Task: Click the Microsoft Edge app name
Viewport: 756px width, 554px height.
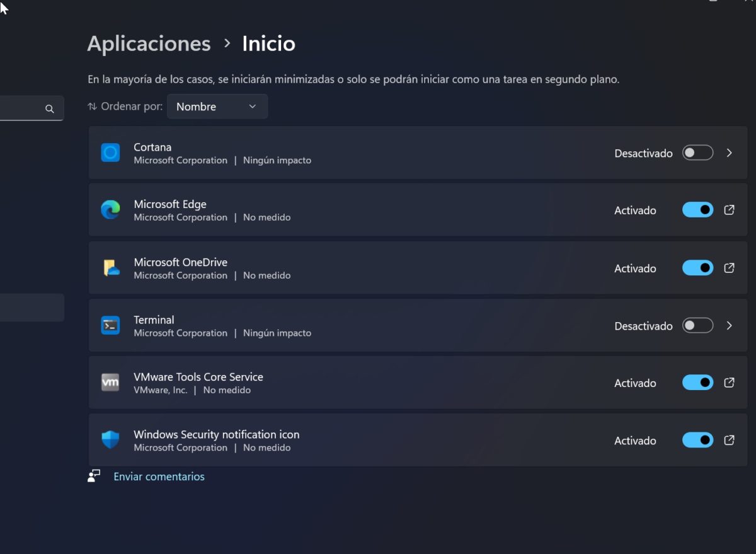Action: [x=170, y=204]
